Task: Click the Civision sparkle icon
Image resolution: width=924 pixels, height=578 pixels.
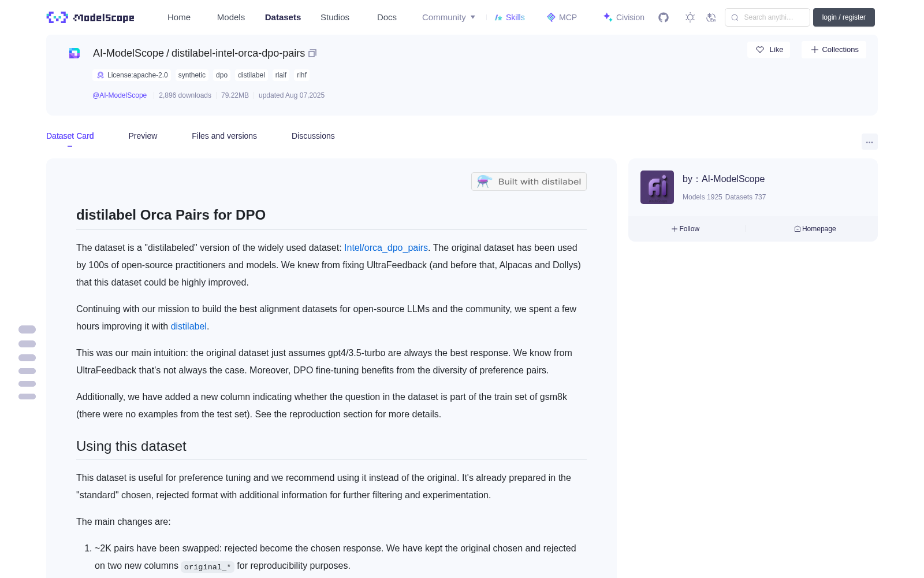Action: coord(608,17)
